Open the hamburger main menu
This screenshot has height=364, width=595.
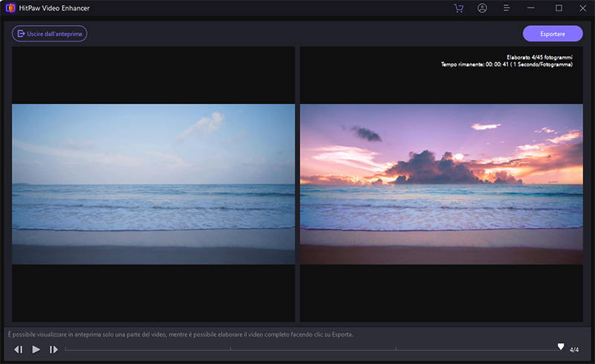(x=506, y=8)
